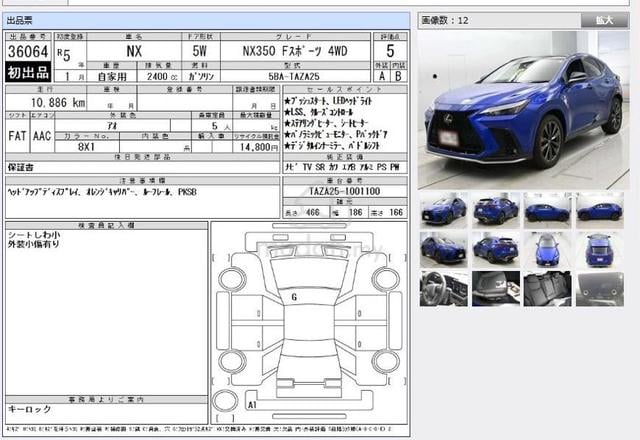The width and height of the screenshot is (640, 440).
Task: Click the LSS、クルーズコントロール sales point
Action: click(x=319, y=112)
